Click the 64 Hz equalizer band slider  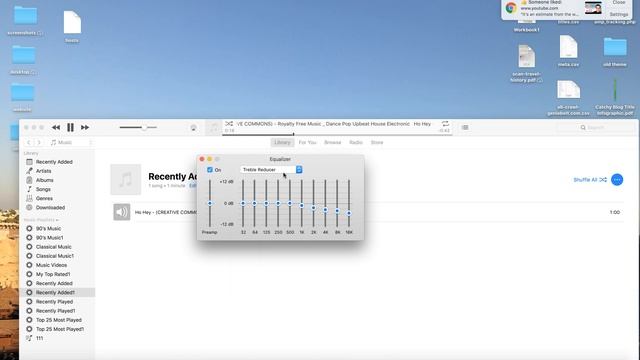click(x=255, y=203)
